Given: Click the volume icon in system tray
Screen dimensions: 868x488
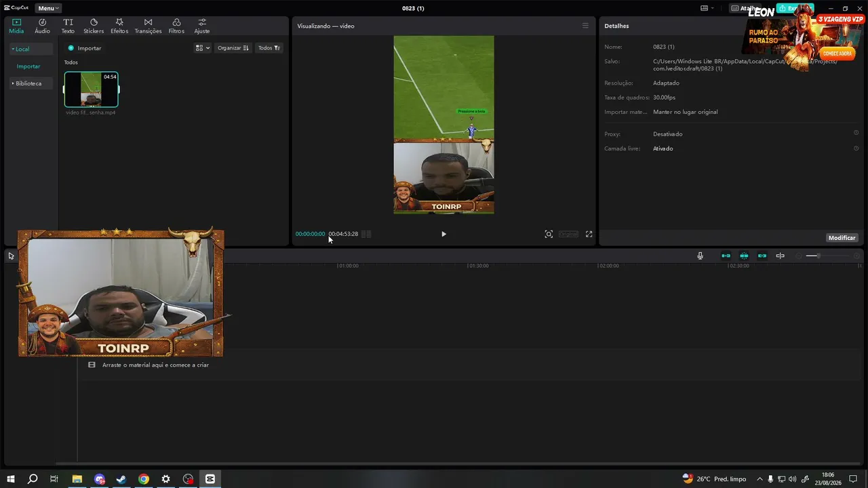Looking at the screenshot, I should coord(793,479).
